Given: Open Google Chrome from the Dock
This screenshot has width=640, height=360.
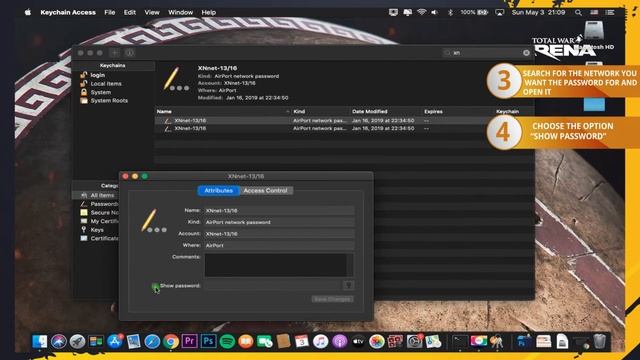Looking at the screenshot, I should click(171, 341).
